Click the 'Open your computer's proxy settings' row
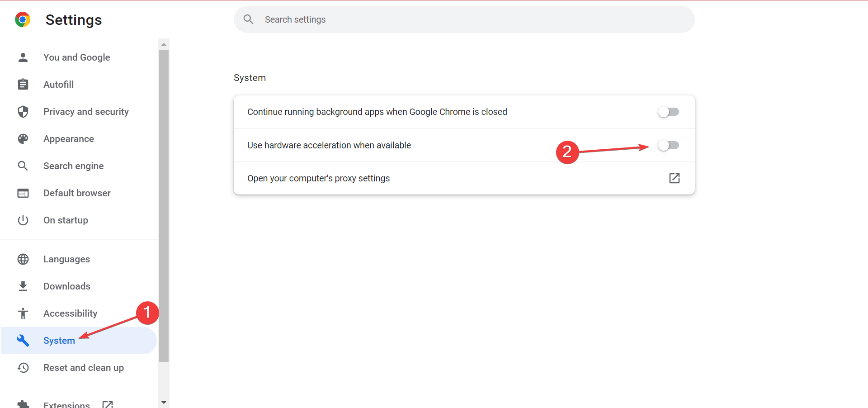This screenshot has height=408, width=868. [464, 178]
